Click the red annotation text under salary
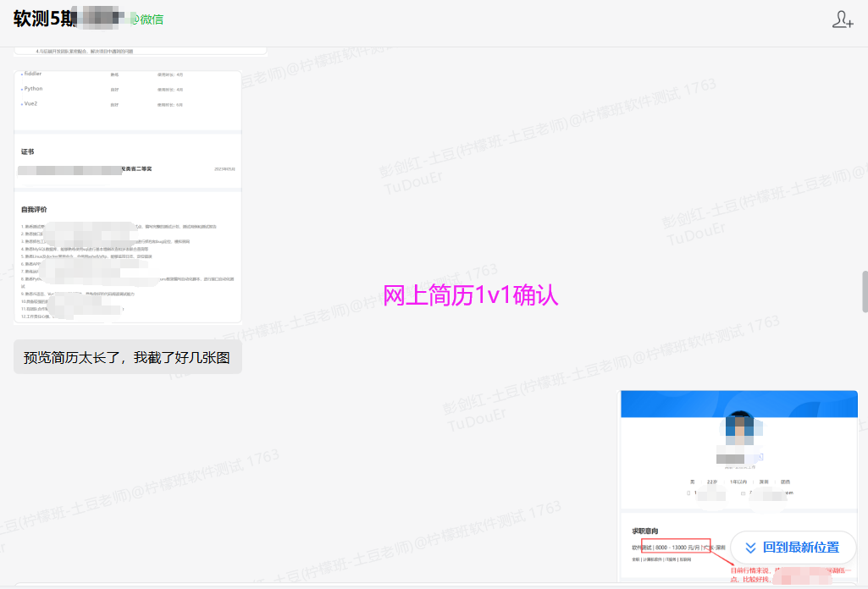 pyautogui.click(x=762, y=575)
